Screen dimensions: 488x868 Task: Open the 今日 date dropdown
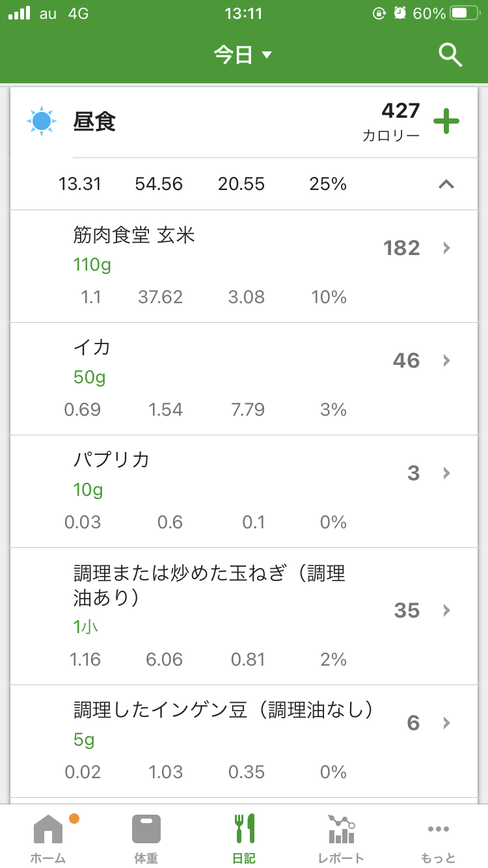tap(243, 55)
